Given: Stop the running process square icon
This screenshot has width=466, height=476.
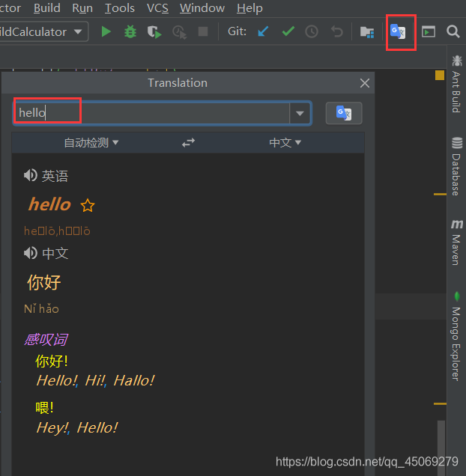Looking at the screenshot, I should click(203, 31).
